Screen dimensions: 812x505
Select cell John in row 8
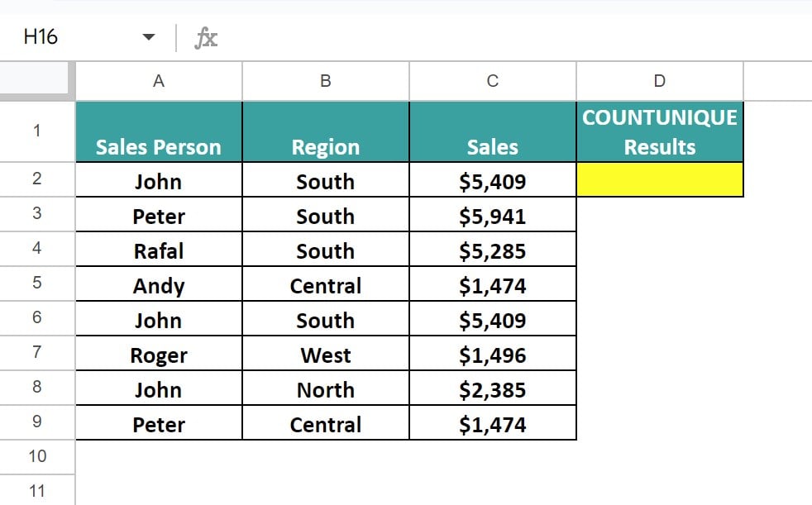pos(159,388)
